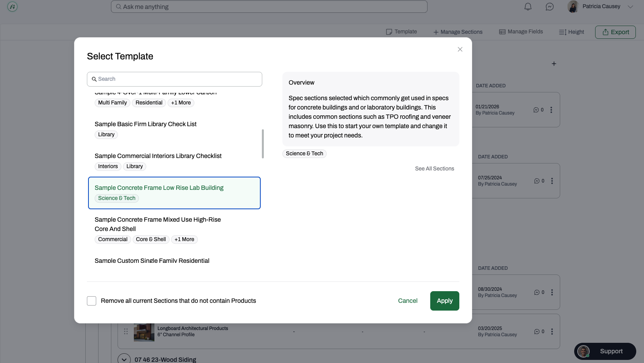Open kebab menu for 01/21/2026 entry
This screenshot has height=363, width=644.
551,110
